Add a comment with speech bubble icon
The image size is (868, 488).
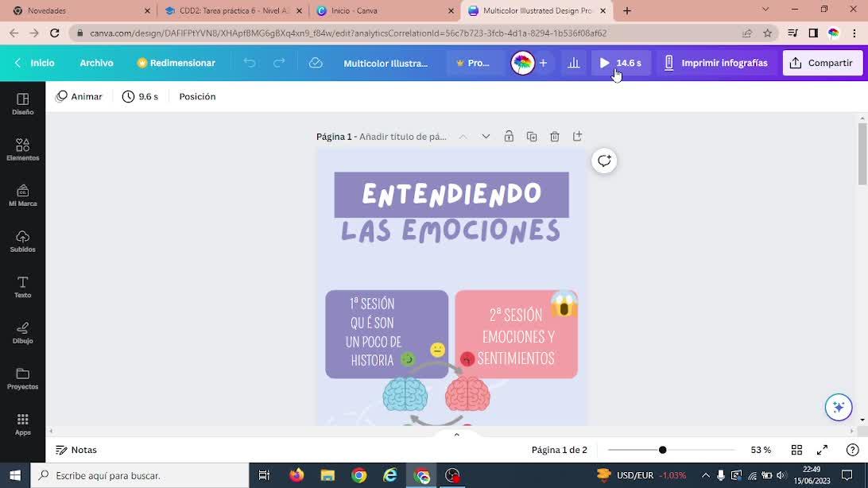click(x=604, y=161)
